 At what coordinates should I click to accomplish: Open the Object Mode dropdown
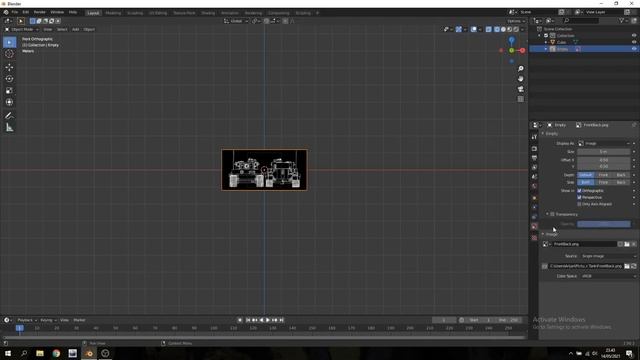[x=22, y=29]
